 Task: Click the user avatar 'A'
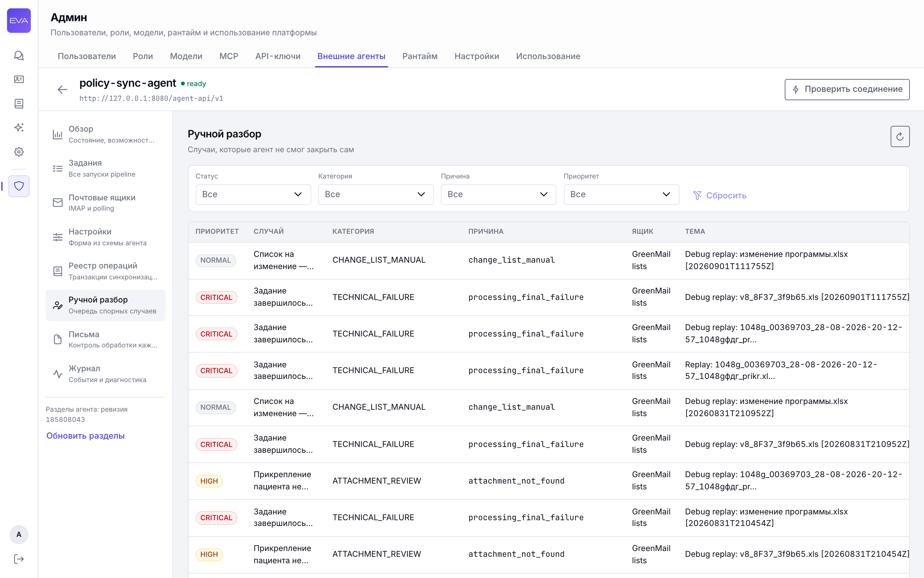[x=19, y=534]
